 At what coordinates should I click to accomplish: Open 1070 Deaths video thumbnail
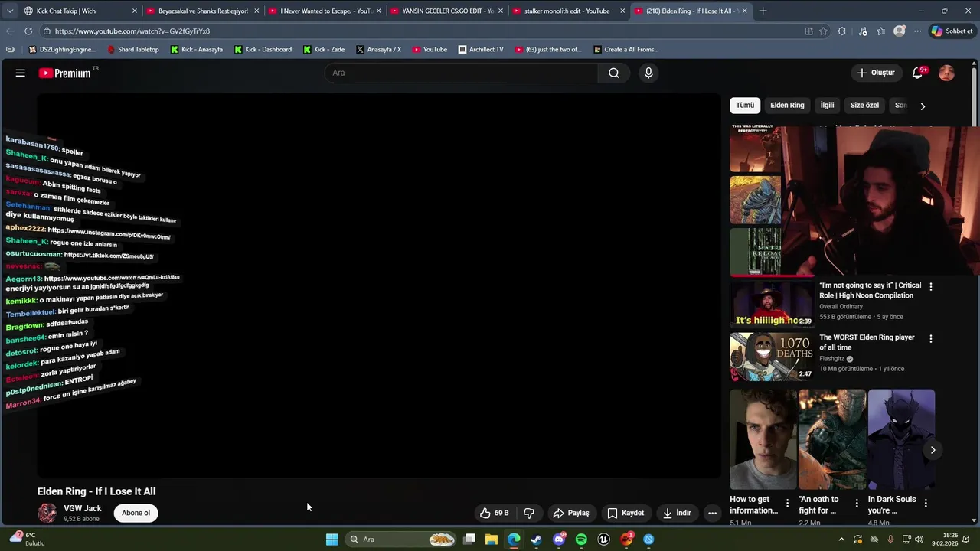pyautogui.click(x=771, y=357)
